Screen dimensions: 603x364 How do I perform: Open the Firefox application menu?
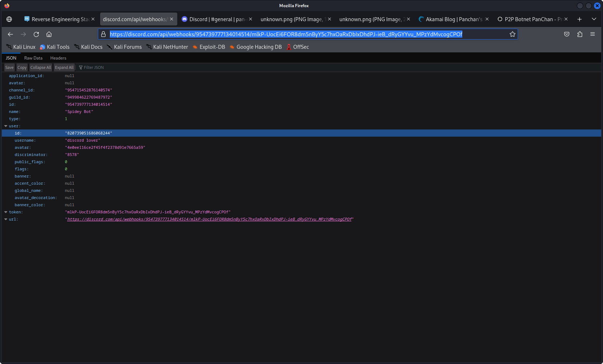pyautogui.click(x=593, y=34)
